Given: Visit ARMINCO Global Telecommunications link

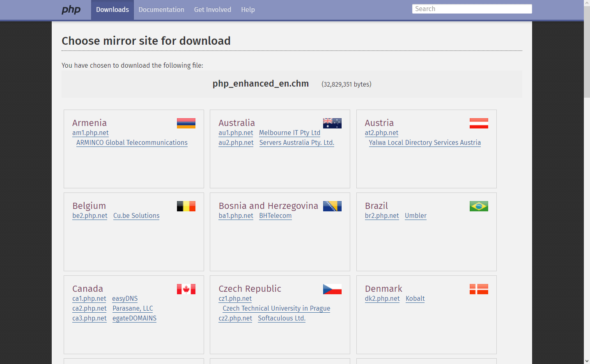Looking at the screenshot, I should [x=132, y=143].
